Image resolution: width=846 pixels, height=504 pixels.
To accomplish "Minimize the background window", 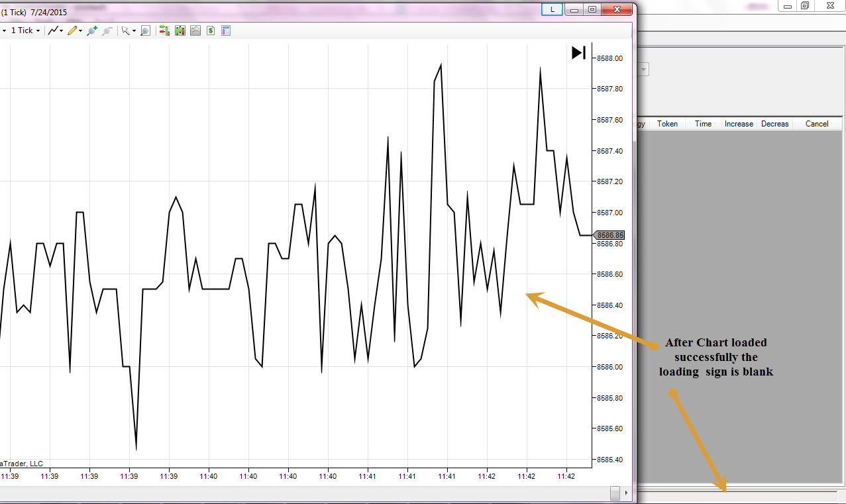I will tap(788, 5).
